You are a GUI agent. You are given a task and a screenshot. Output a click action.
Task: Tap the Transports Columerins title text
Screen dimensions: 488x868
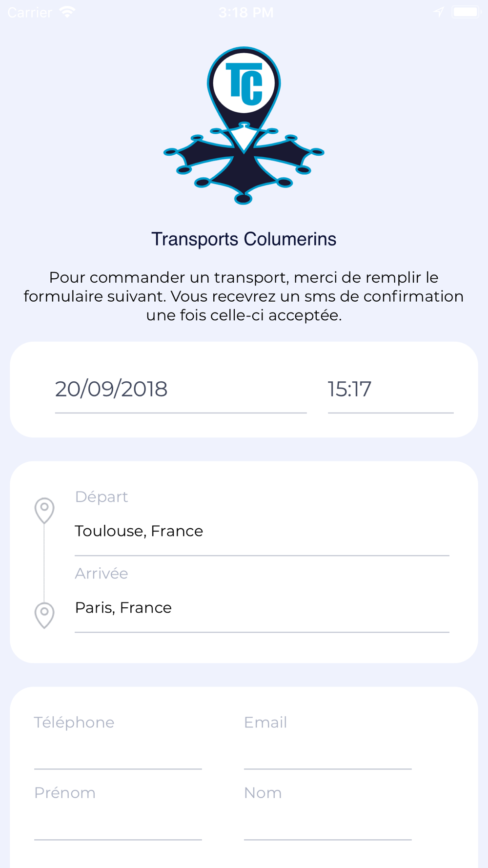click(x=244, y=239)
